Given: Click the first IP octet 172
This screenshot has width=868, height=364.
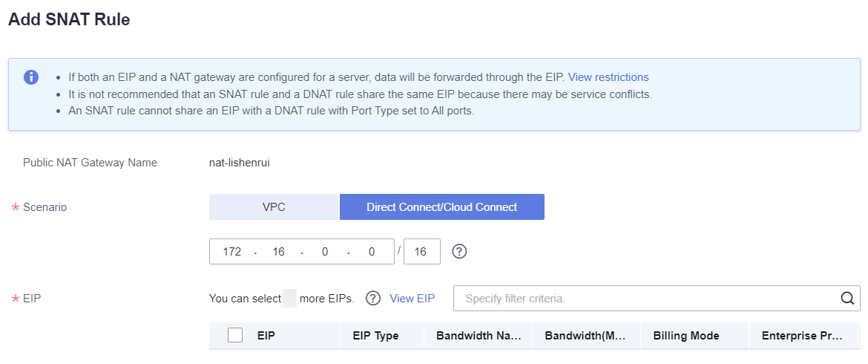Looking at the screenshot, I should point(232,252).
